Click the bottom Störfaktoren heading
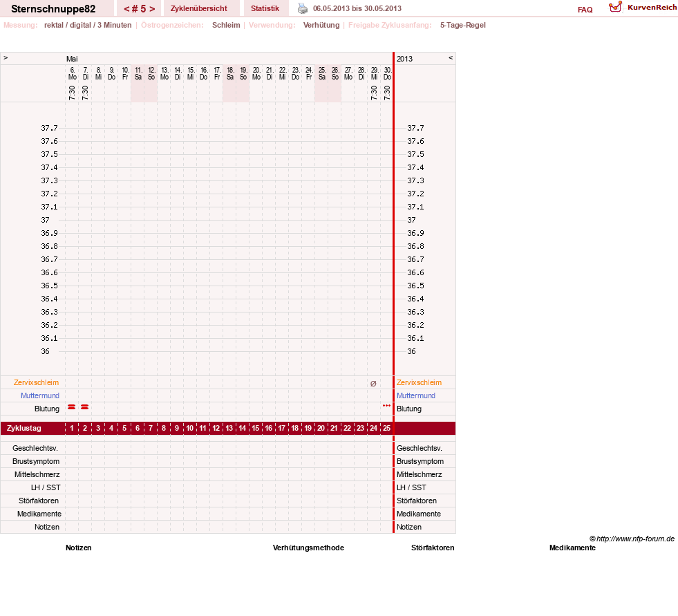Viewport: 678px width, 616px height. (x=433, y=548)
